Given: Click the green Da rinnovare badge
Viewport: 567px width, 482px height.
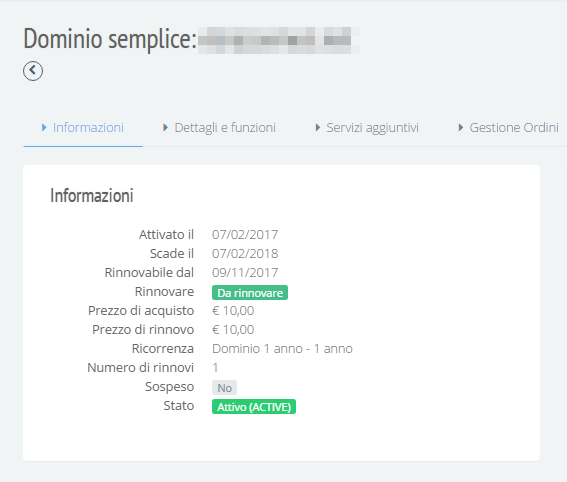Looking at the screenshot, I should (x=250, y=293).
